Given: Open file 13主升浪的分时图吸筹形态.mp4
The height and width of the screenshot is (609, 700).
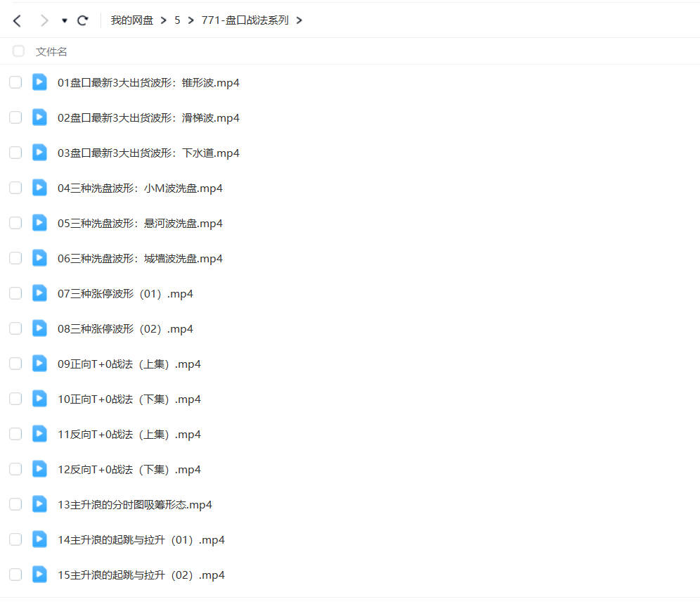Looking at the screenshot, I should coord(134,504).
